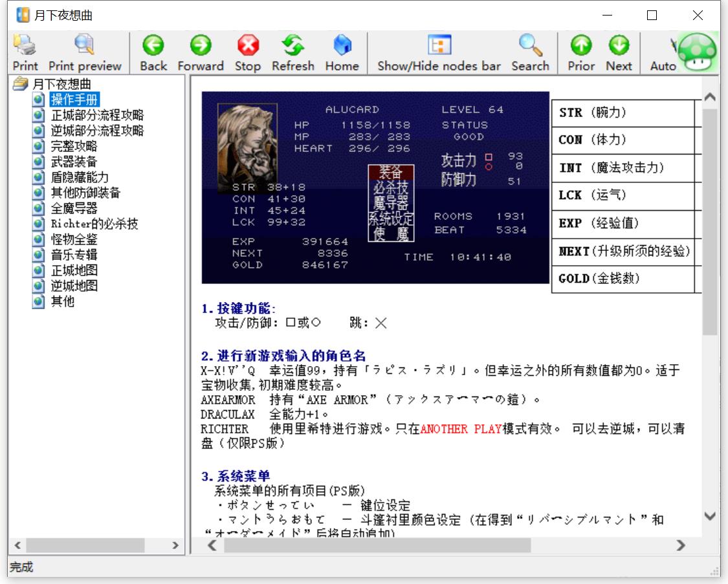Screen dimensions: 728x584
Task: Click the red ANOTHER PLAY text
Action: point(461,429)
